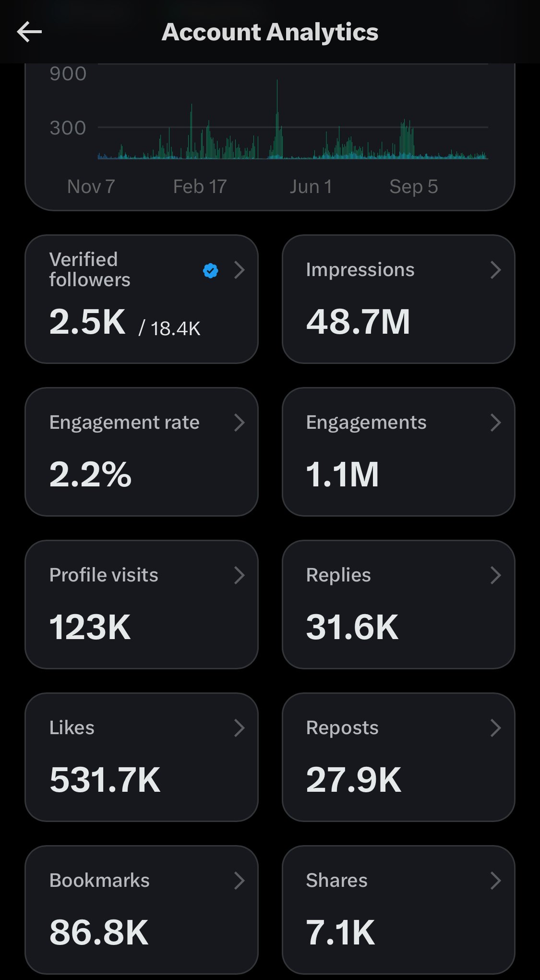Expand the Replies chevron arrow
This screenshot has height=980, width=540.
tap(496, 575)
